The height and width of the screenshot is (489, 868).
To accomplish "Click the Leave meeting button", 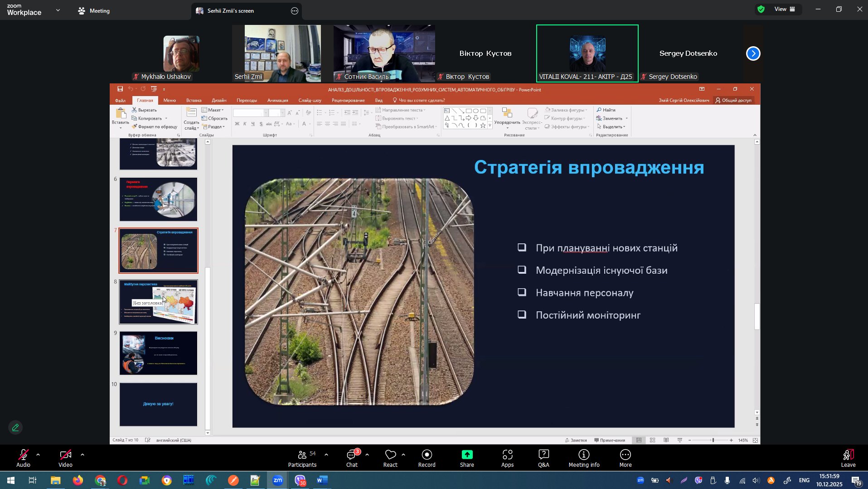I will coord(848,458).
